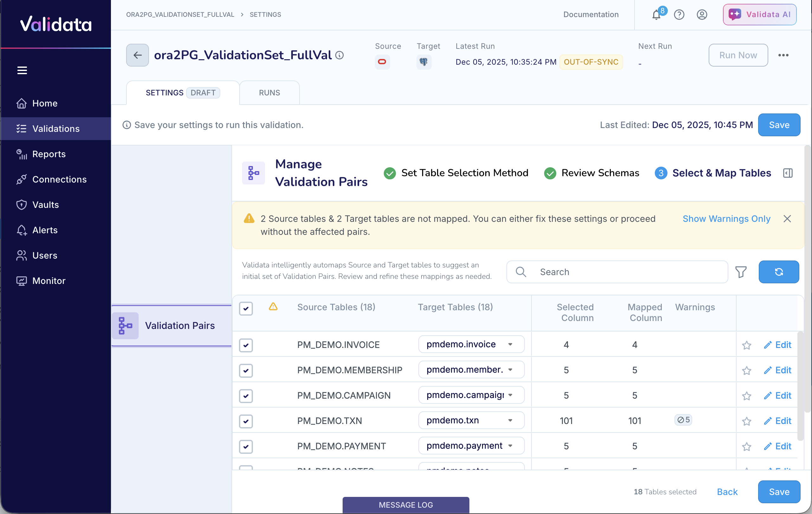Uncheck the PM_DEMO.INVOICE row checkbox
Screen dimensions: 812x514
(246, 345)
